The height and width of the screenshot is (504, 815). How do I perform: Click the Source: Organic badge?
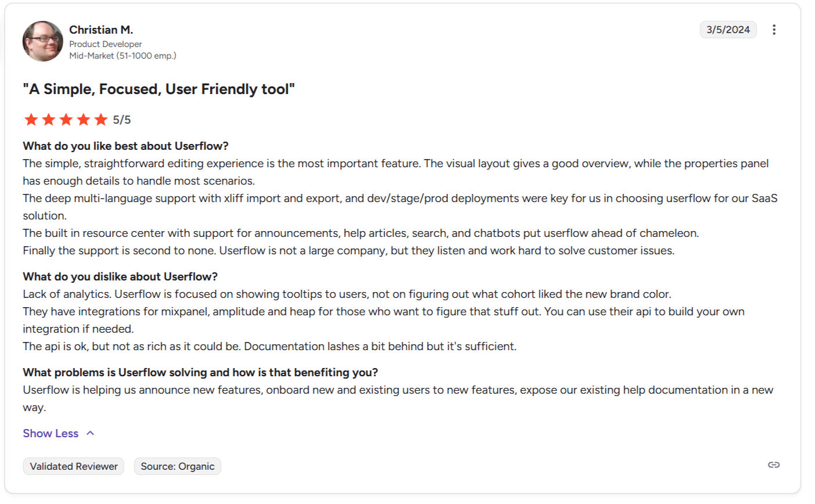tap(177, 466)
